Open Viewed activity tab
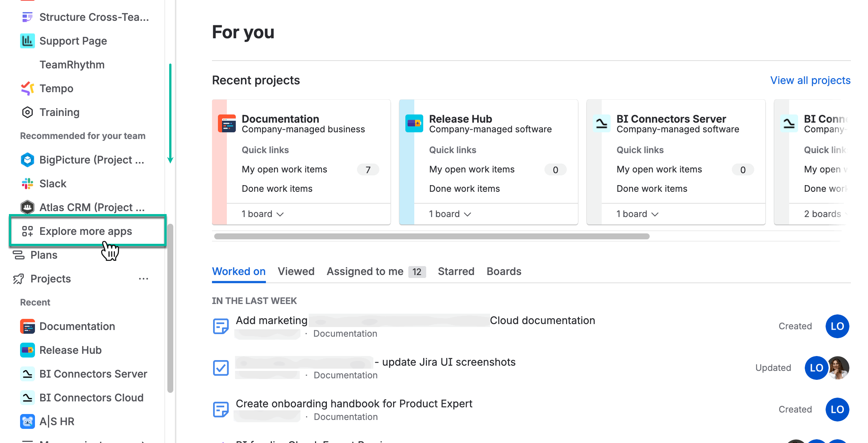Image resolution: width=868 pixels, height=443 pixels. [x=296, y=271]
